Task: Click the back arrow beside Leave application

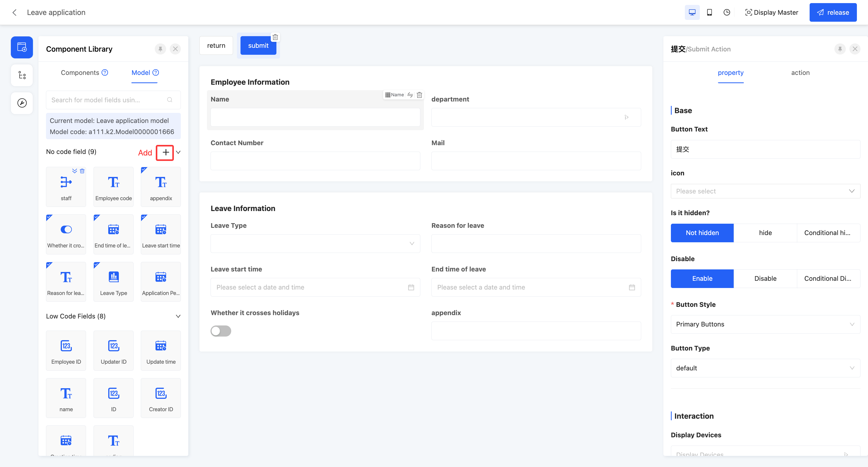Action: tap(14, 12)
